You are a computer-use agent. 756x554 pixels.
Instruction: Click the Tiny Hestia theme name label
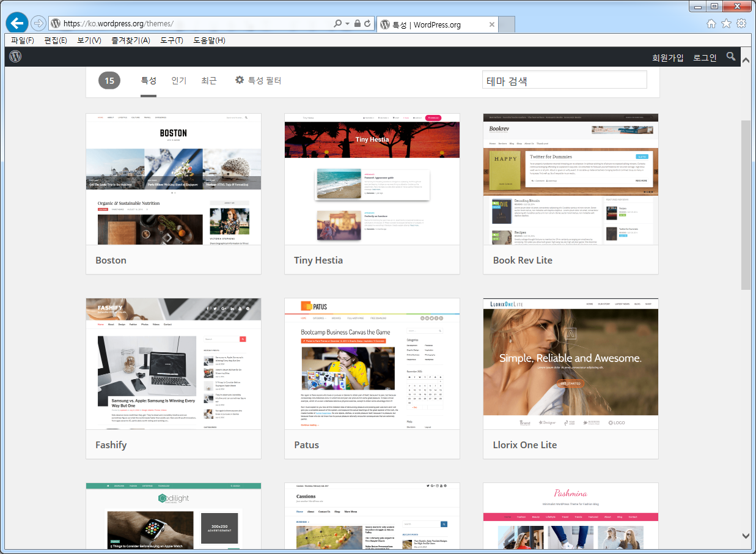coord(318,260)
